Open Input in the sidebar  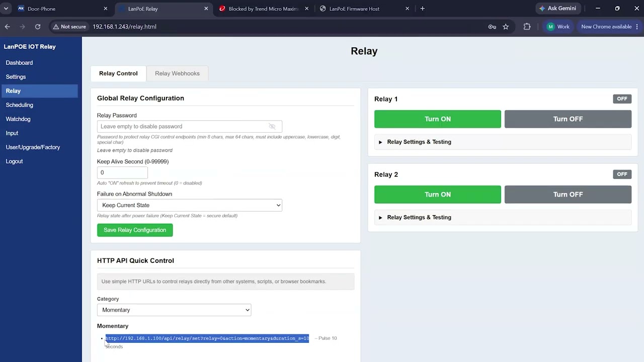12,133
